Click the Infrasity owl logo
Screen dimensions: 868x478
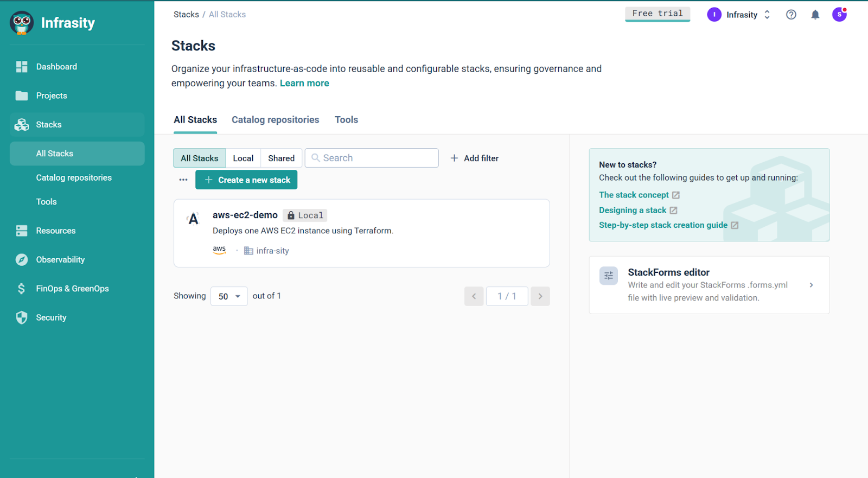22,23
